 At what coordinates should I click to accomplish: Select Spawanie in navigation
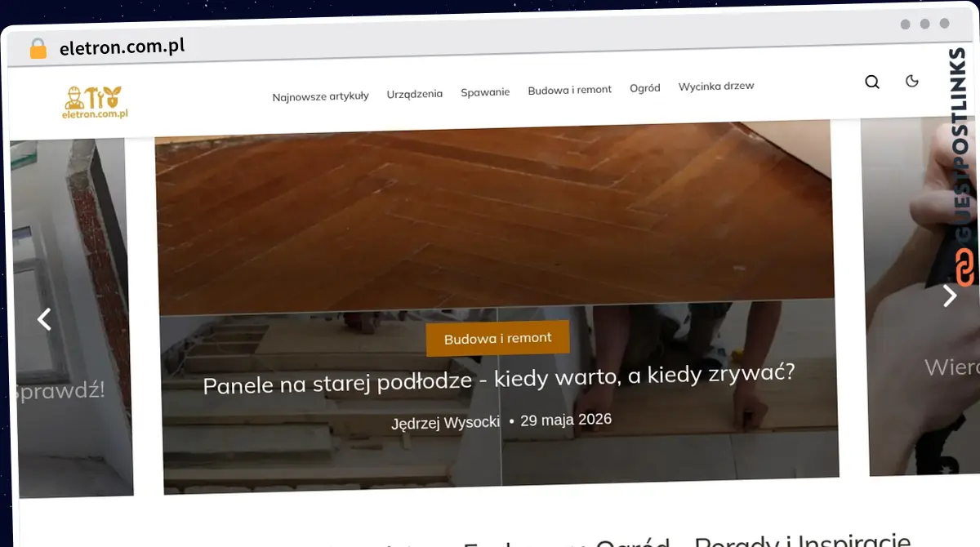[x=485, y=92]
